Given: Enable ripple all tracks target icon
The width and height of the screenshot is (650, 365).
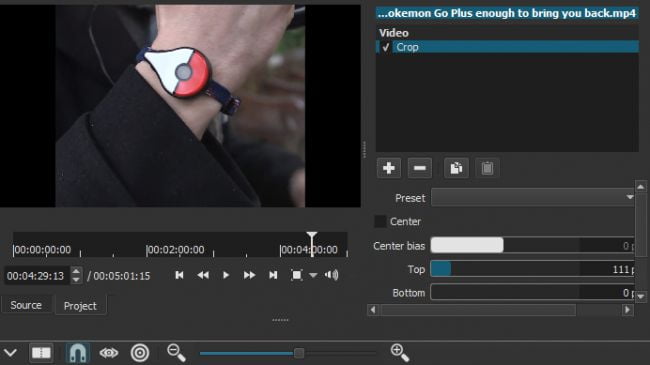Looking at the screenshot, I should (x=140, y=353).
